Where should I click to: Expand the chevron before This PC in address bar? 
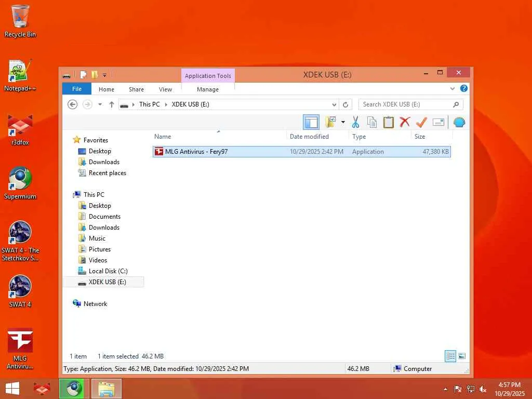tap(134, 104)
